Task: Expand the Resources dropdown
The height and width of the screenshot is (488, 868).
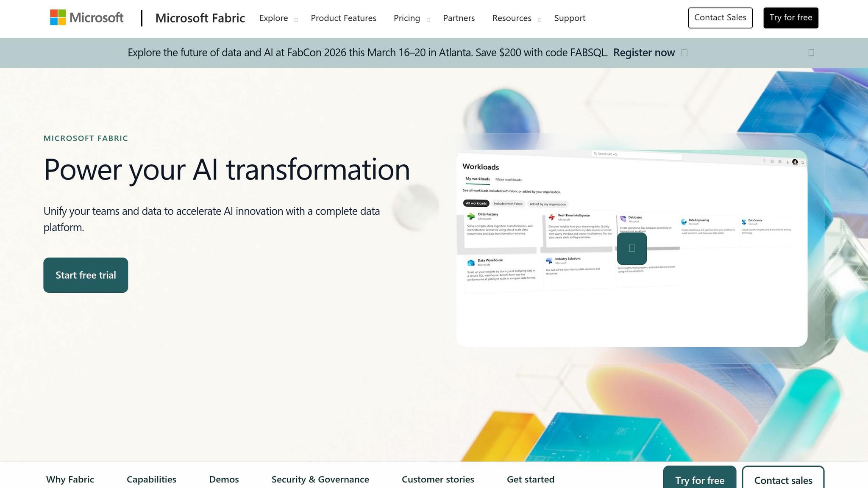Action: tap(512, 18)
